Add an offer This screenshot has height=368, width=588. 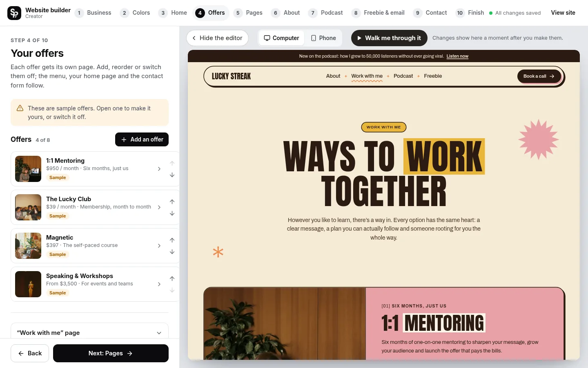pyautogui.click(x=142, y=139)
